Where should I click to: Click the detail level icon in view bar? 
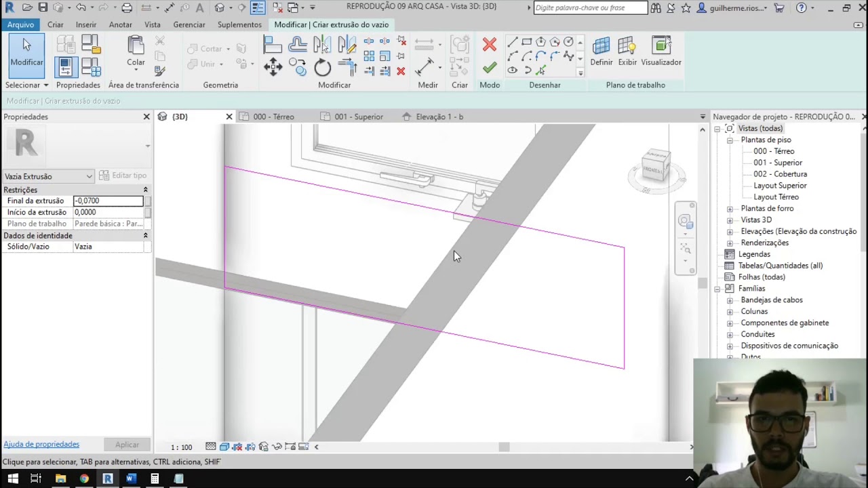[211, 447]
